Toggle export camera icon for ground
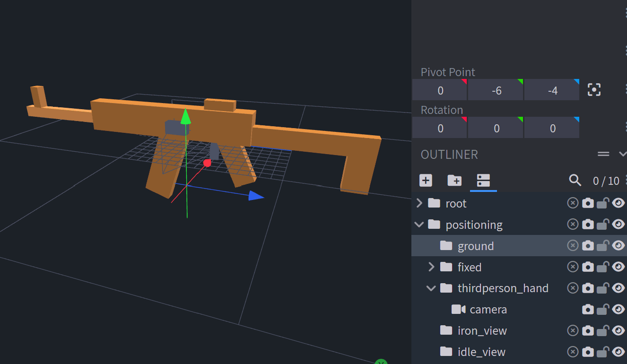This screenshot has width=627, height=364. 588,246
